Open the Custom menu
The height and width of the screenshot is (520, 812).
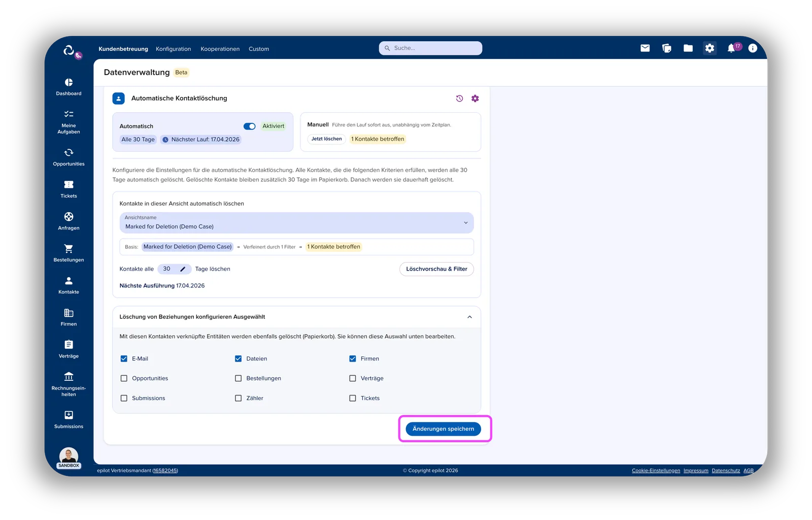(259, 49)
